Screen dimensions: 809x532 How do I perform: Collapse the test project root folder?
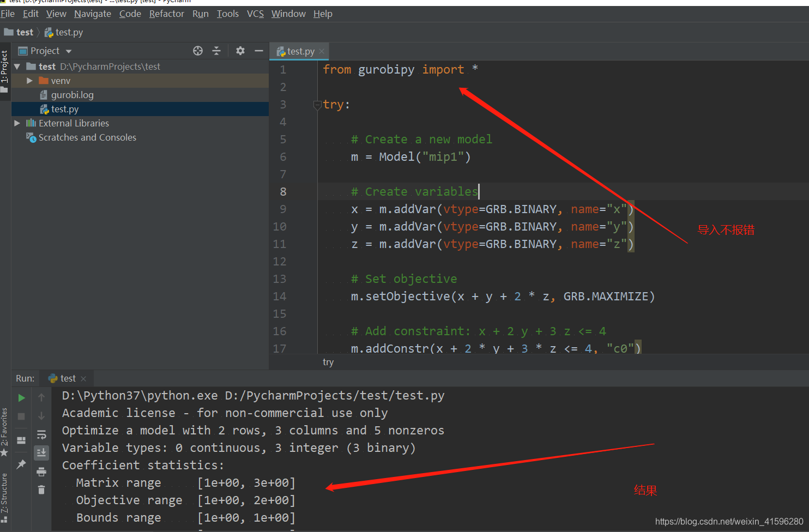(x=17, y=66)
